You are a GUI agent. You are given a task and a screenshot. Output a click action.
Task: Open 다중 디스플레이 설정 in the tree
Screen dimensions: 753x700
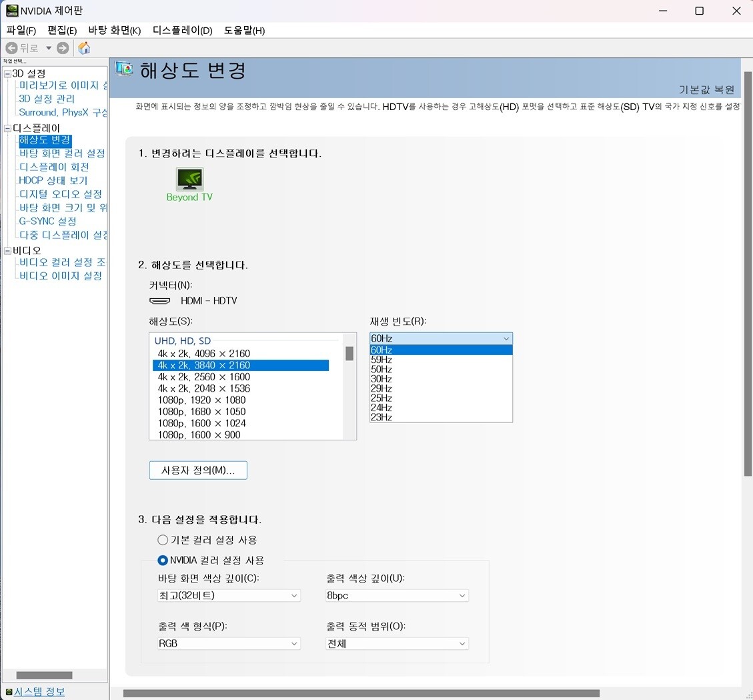pyautogui.click(x=63, y=235)
